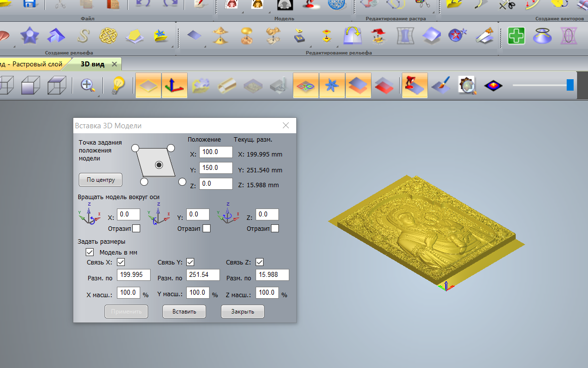Toggle the blue star display in 3D toolbar
Image resolution: width=588 pixels, height=368 pixels.
click(x=332, y=86)
